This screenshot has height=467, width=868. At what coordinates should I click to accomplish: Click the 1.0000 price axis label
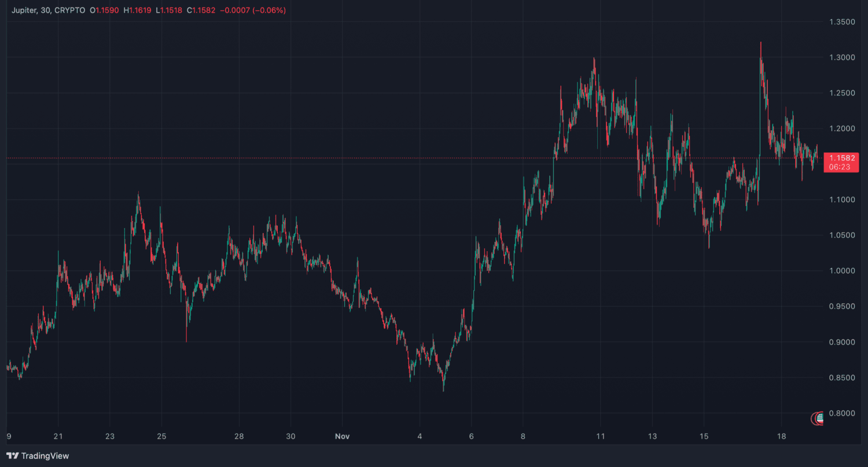point(842,271)
